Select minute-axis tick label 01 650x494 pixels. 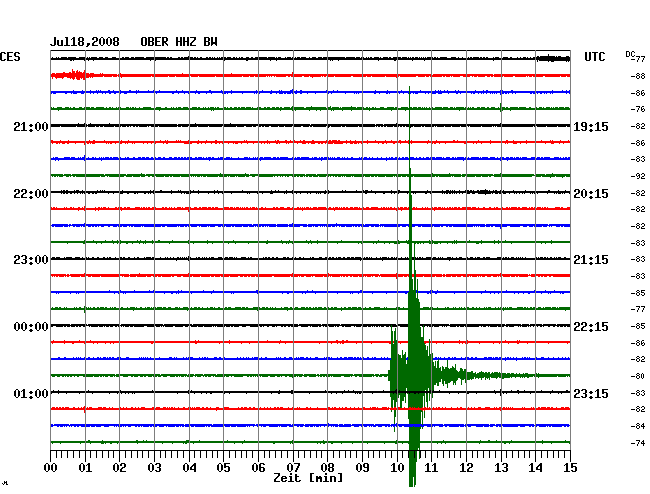(x=85, y=468)
